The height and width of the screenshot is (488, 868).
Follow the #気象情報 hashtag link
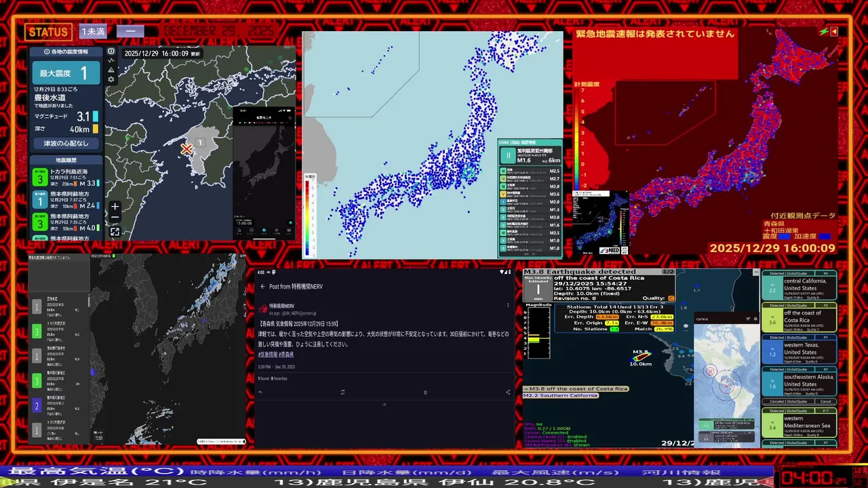(x=267, y=354)
